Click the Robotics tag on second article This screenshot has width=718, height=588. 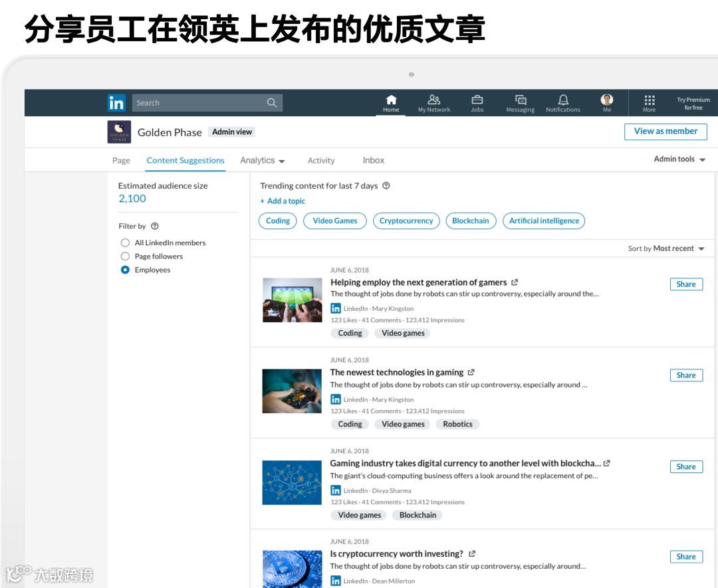[x=457, y=424]
